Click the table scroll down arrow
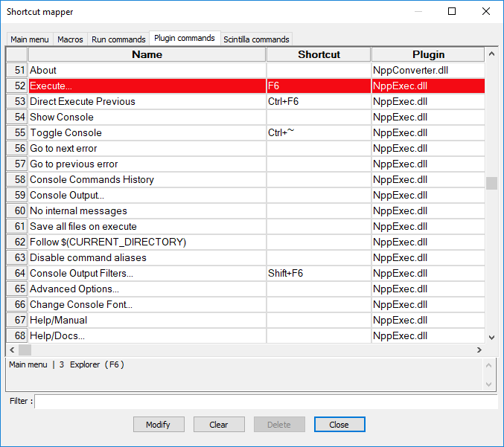This screenshot has height=447, width=504. pyautogui.click(x=491, y=337)
